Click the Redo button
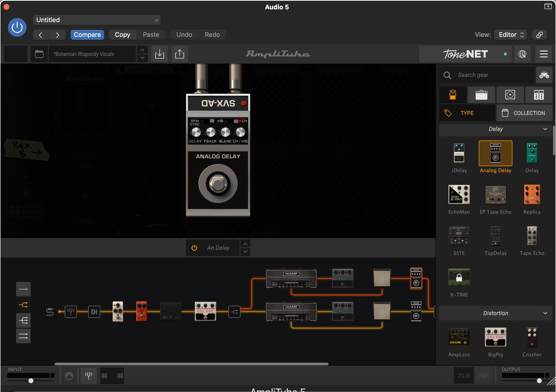Screen dimensions: 556x392 pyautogui.click(x=212, y=35)
